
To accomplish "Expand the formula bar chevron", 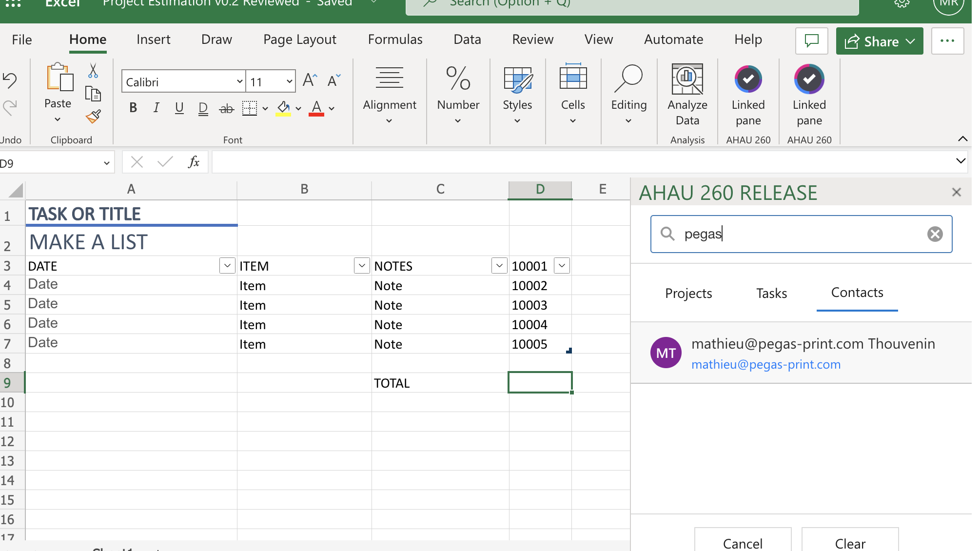I will coord(960,161).
